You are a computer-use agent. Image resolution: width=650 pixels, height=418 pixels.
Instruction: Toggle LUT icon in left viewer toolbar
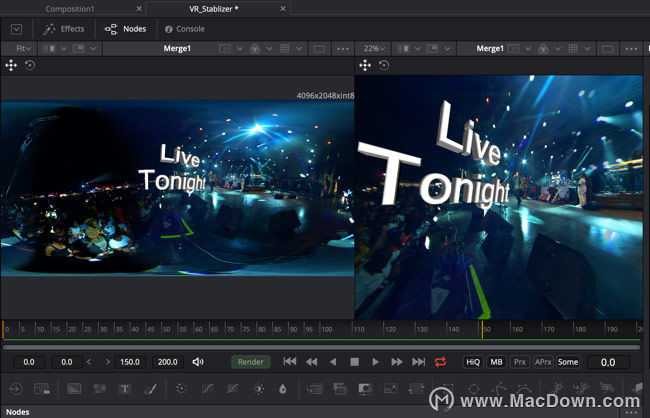coord(225,49)
